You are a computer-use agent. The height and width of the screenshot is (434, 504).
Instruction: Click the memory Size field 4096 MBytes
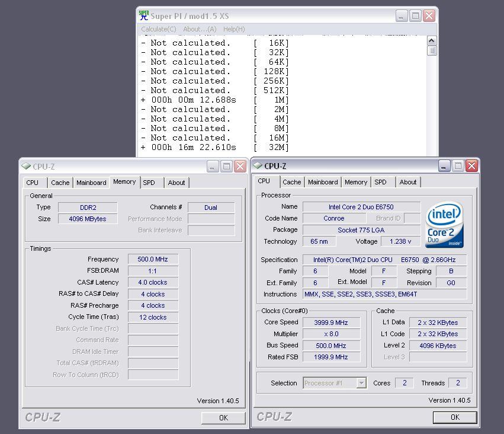[88, 219]
